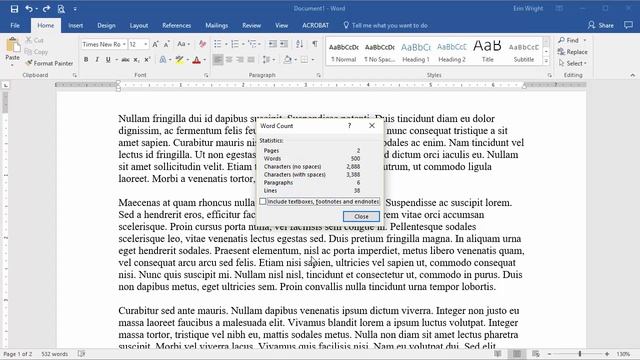Open the Change Case dropdown
This screenshot has height=360, width=640.
coord(183,44)
